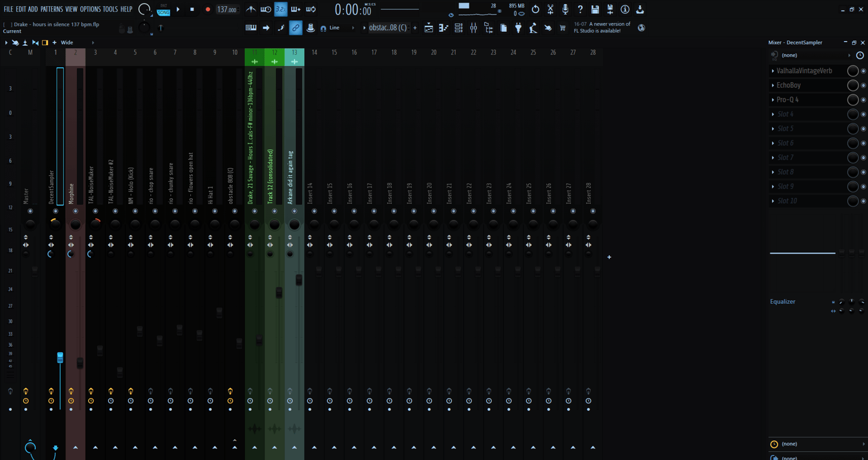The width and height of the screenshot is (868, 460).
Task: Click the tempo 137.000 field
Action: click(x=227, y=9)
